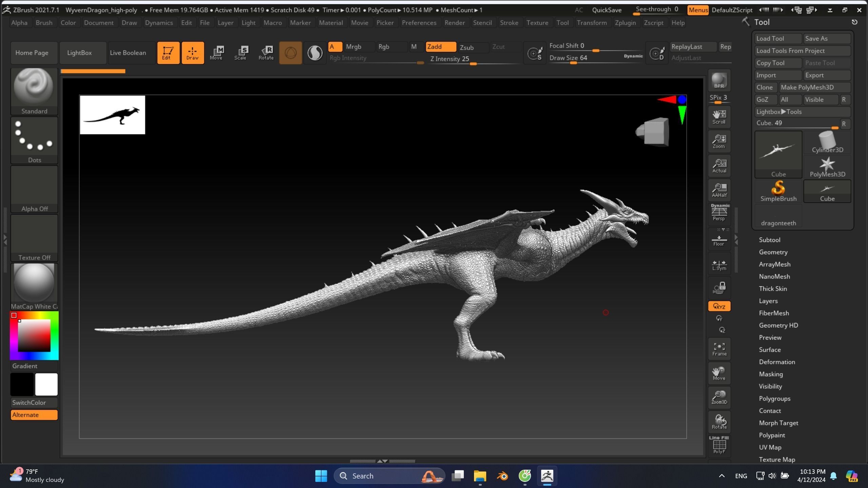Screen dimensions: 868x488
Task: Switch to the Move gizmo tool
Action: tap(216, 53)
